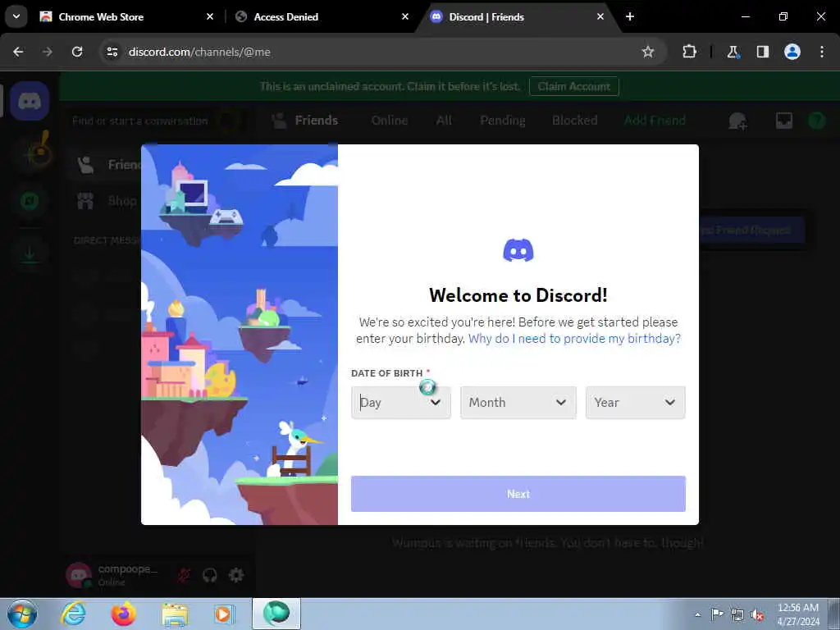This screenshot has height=630, width=840.
Task: Go back to previous page
Action: click(18, 52)
